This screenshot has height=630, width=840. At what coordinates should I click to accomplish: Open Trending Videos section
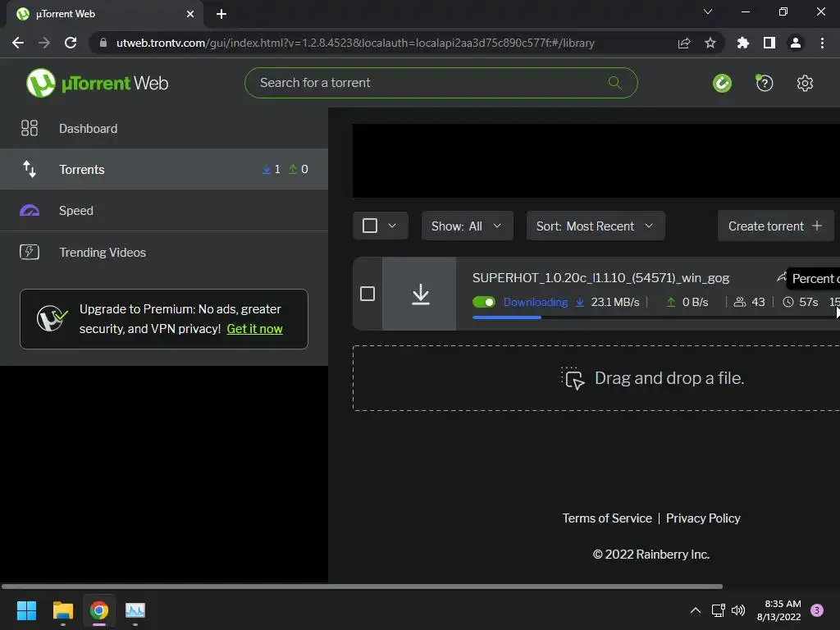click(x=164, y=252)
